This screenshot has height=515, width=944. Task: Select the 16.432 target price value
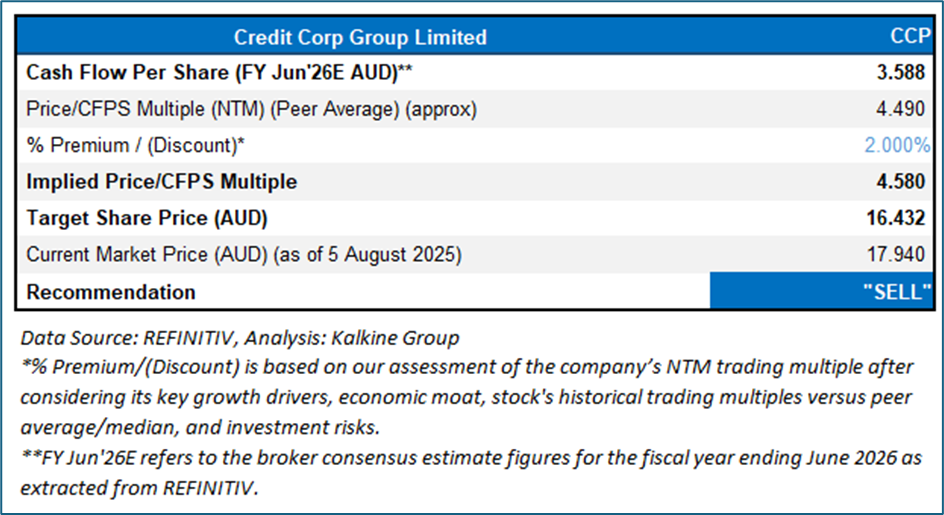(903, 218)
